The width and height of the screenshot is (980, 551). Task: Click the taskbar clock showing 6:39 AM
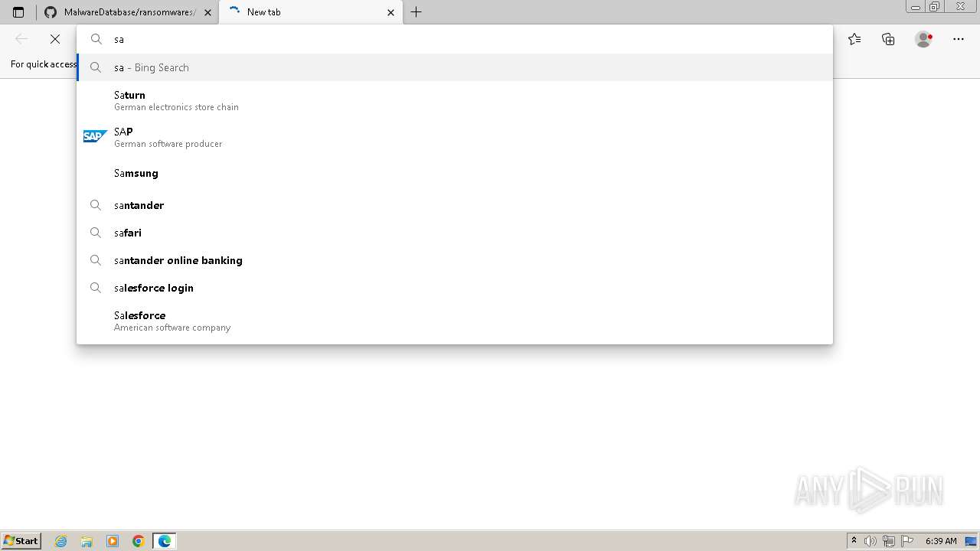click(x=941, y=541)
